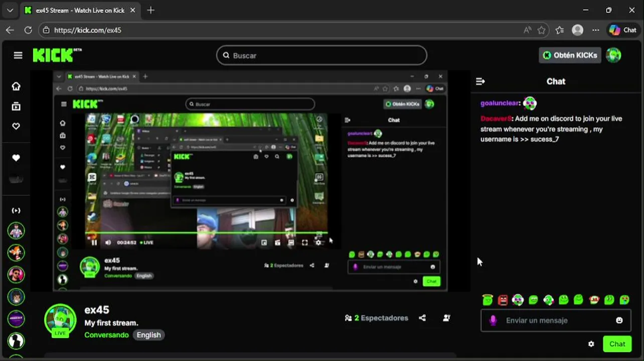Open browser Settings and more menu

[x=595, y=30]
